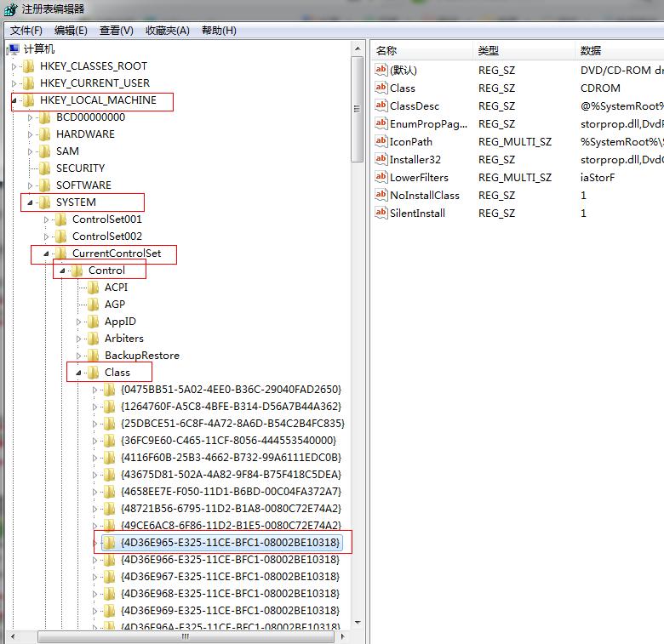664x644 pixels.
Task: Click the ACPI key folder icon
Action: click(x=94, y=288)
